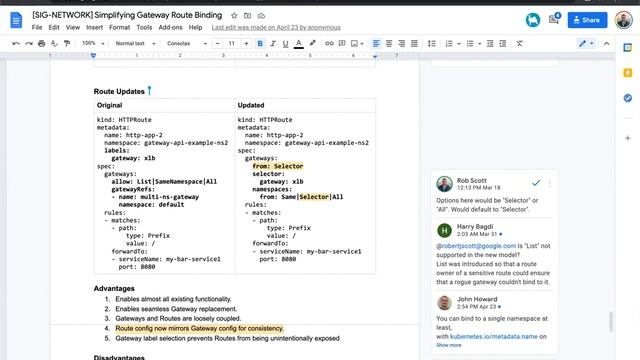Open Rob Scott's comment options menu
Screen dimensions: 640x360
(x=550, y=183)
